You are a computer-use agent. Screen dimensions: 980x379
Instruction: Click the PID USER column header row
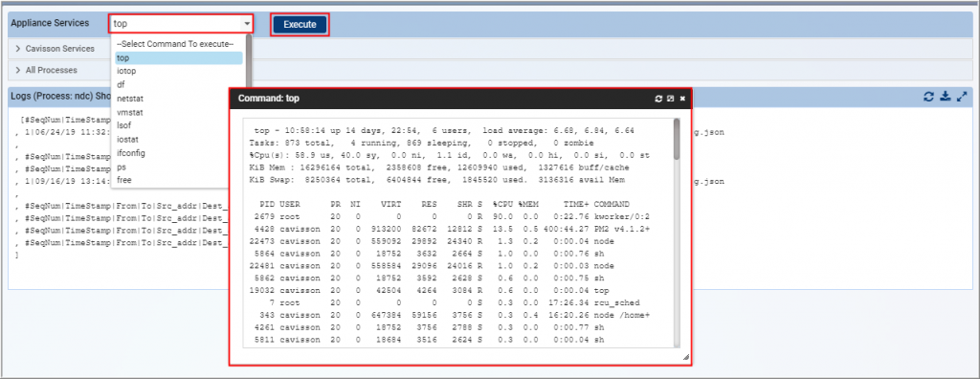coord(444,205)
